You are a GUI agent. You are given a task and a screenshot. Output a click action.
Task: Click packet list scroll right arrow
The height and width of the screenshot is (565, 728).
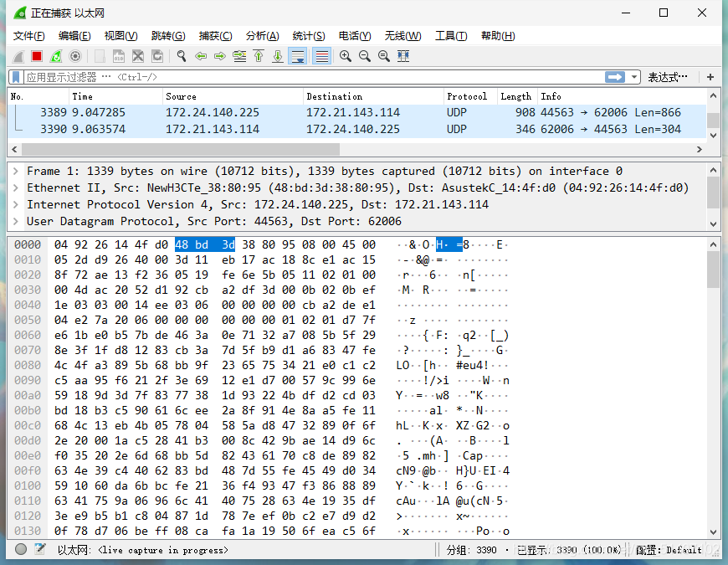coord(700,150)
